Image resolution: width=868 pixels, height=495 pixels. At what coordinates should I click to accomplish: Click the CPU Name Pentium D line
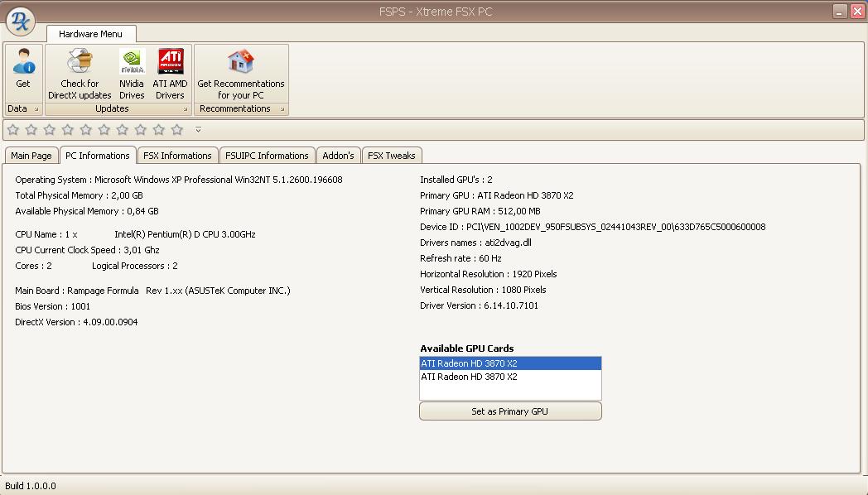coord(135,234)
